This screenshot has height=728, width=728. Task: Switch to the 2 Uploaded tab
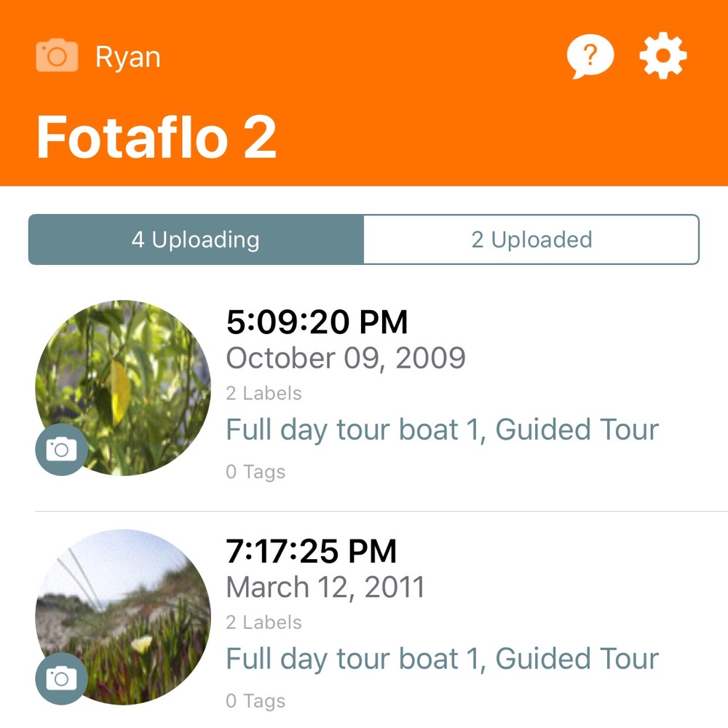point(531,240)
